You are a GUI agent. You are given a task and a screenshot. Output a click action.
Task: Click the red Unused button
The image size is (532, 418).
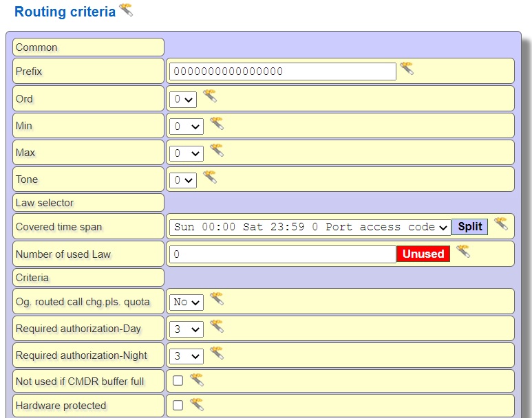click(x=423, y=254)
